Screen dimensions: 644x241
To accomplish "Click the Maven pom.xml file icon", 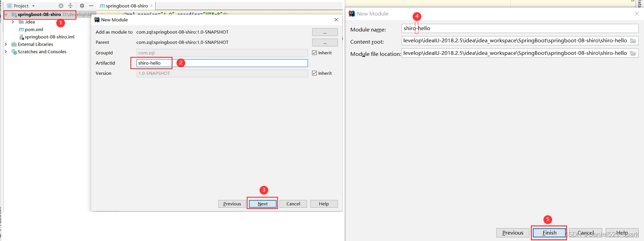I will [21, 29].
